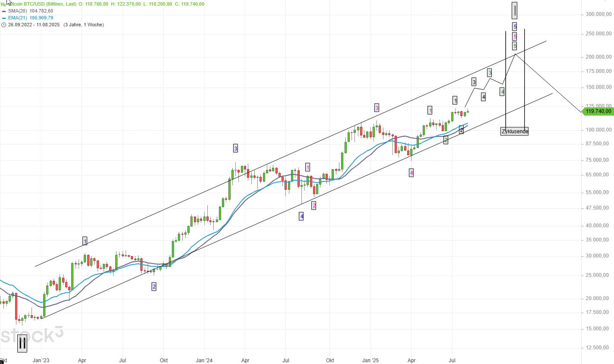Click the 26.09.2022 - 11.08.2025 date range
Viewport: 614px width, 364px height.
pos(34,25)
